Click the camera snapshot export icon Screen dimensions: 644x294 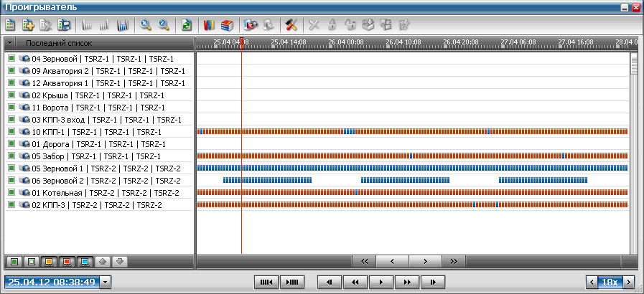tap(250, 25)
